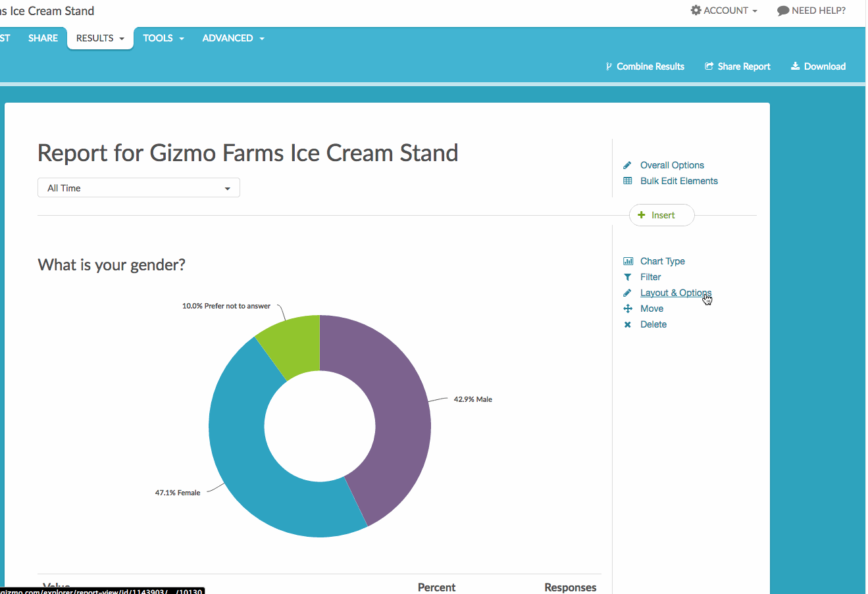
Task: Click the Share Report arrow icon
Action: [709, 66]
